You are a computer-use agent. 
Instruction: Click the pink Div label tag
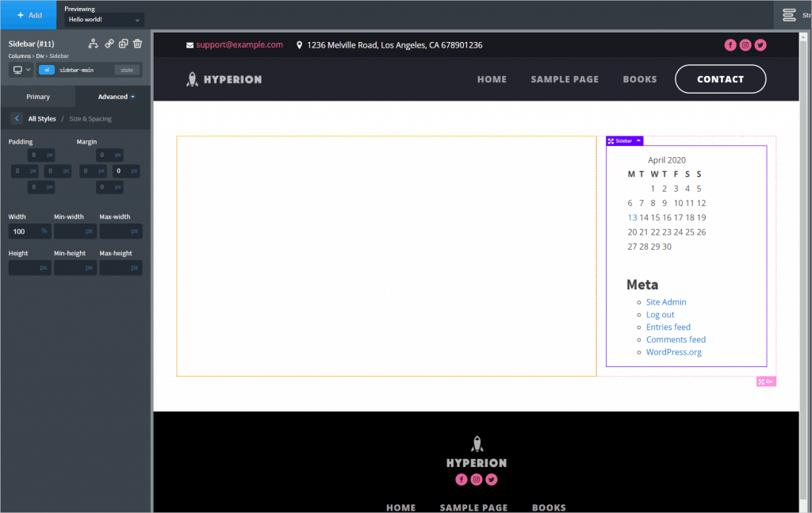pos(766,381)
